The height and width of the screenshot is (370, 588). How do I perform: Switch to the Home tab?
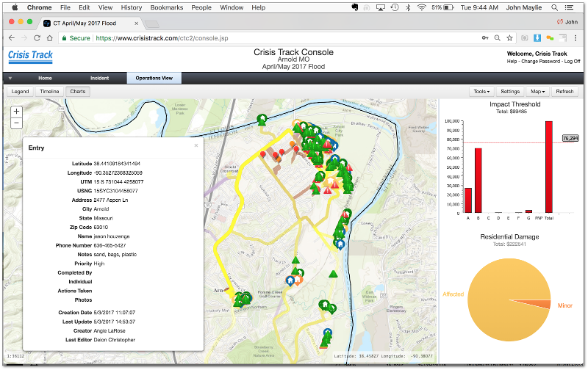[45, 79]
